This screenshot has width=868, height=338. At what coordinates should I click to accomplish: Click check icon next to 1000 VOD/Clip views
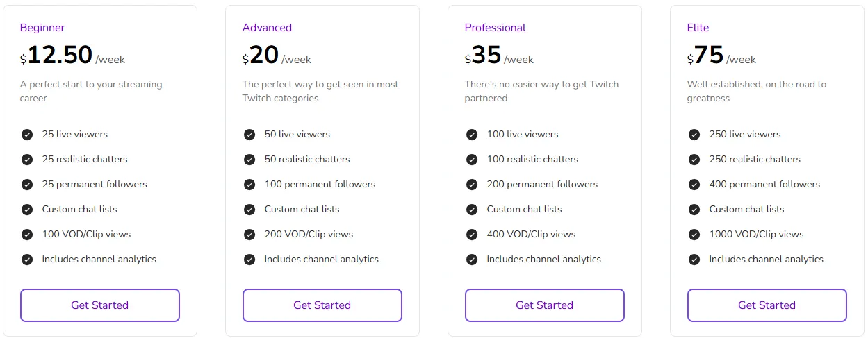point(694,235)
